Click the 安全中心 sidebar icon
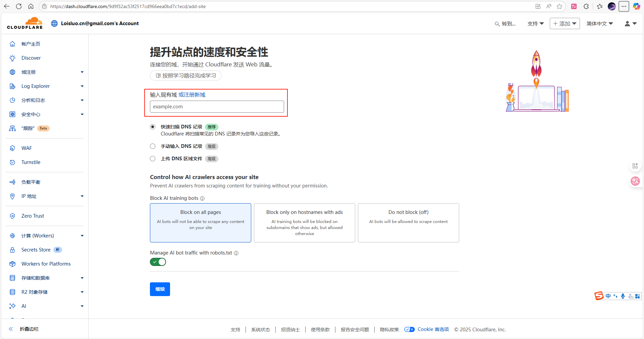This screenshot has height=339, width=644. click(x=12, y=114)
